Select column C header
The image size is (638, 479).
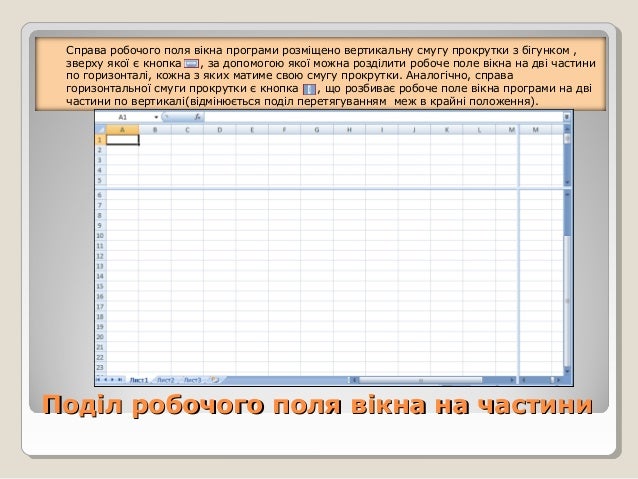(x=187, y=130)
